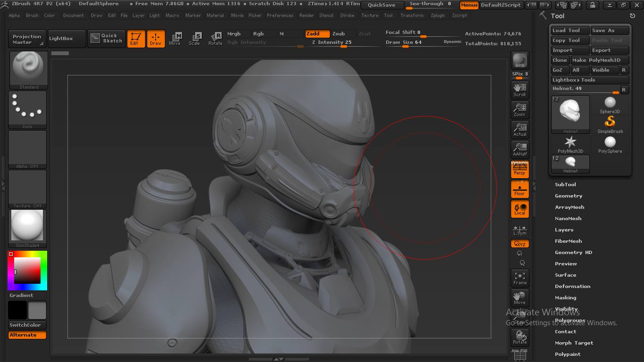Pick a color in the color picker
Viewport: 644px width, 362px height.
[27, 271]
